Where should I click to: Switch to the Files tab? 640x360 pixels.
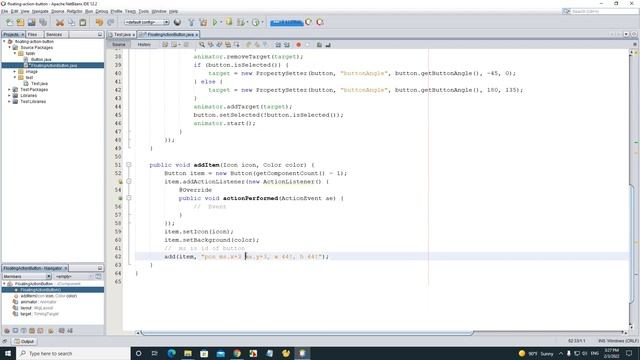[x=33, y=35]
